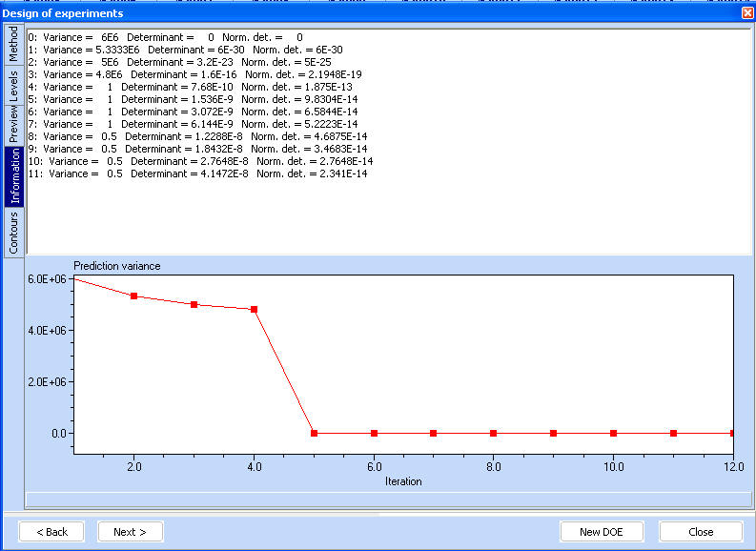Go to the Contours tab
This screenshot has width=756, height=551.
click(13, 232)
